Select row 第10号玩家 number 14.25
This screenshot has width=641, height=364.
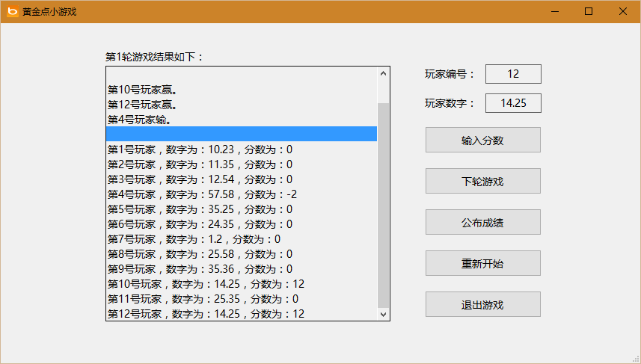(242, 284)
